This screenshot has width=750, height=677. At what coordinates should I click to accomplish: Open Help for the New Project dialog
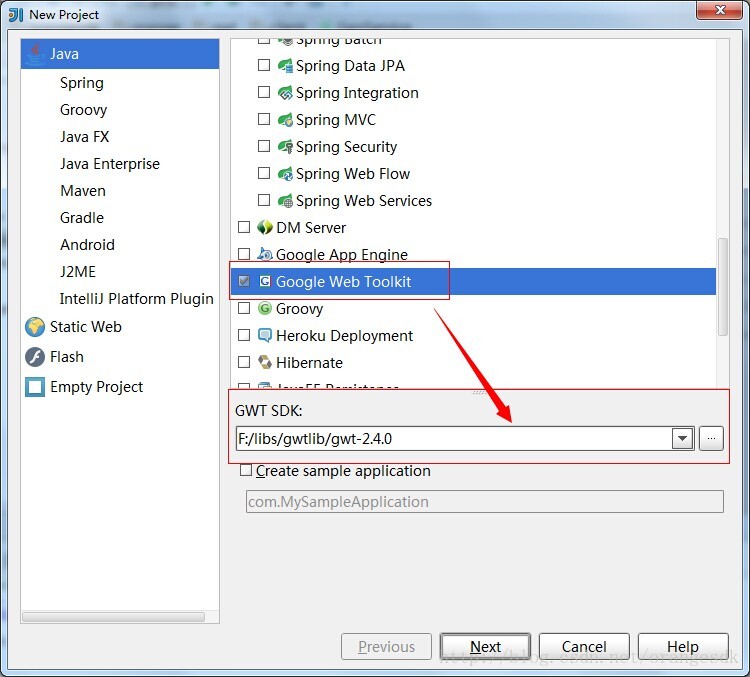[683, 646]
